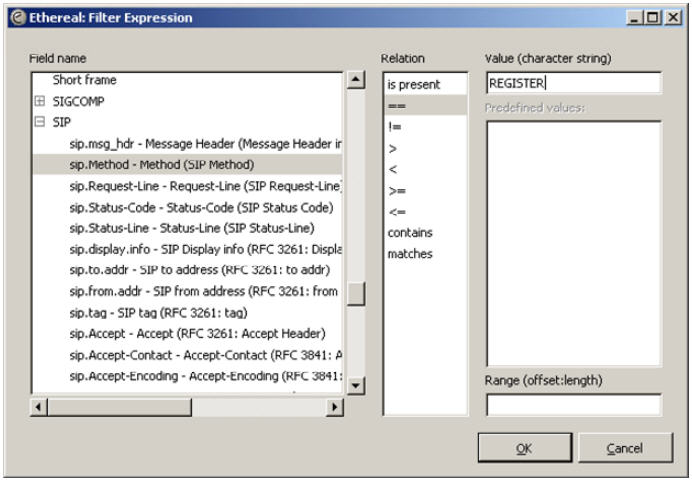Screen dimensions: 692x480
Task: Choose the '==' relation
Action: (x=425, y=105)
